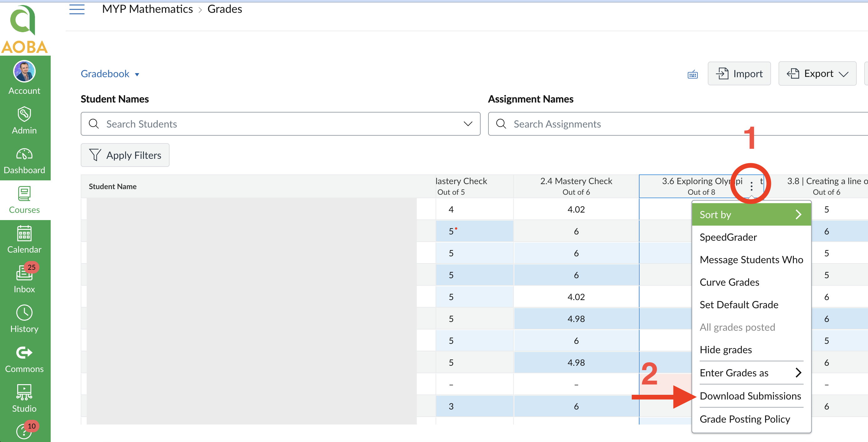Click the Search Assignments field
The height and width of the screenshot is (442, 868).
click(606, 123)
